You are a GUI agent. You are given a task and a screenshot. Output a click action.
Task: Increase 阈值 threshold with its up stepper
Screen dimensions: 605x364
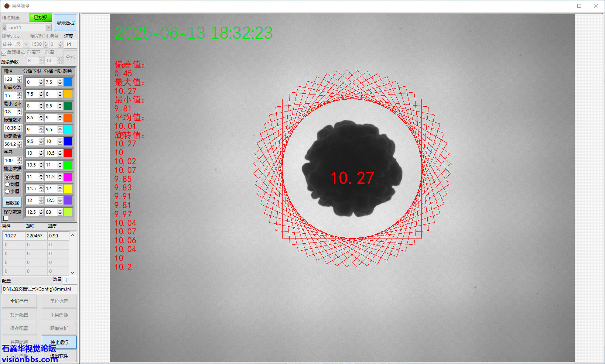pyautogui.click(x=19, y=78)
